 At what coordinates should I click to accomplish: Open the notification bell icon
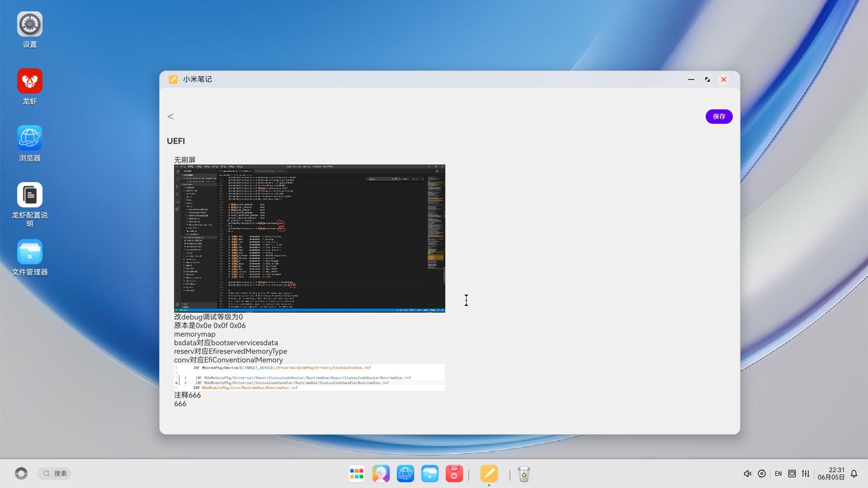pyautogui.click(x=854, y=474)
